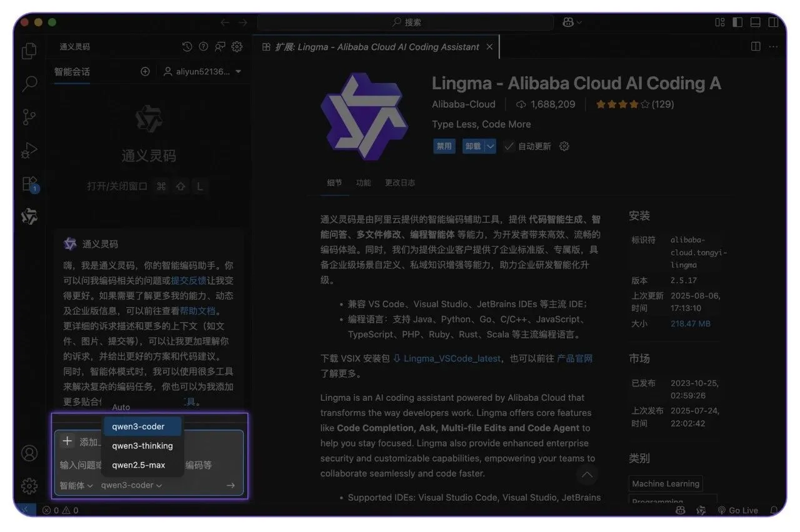Send the chat message arrow
Viewport: 800px width, 532px height.
(231, 485)
